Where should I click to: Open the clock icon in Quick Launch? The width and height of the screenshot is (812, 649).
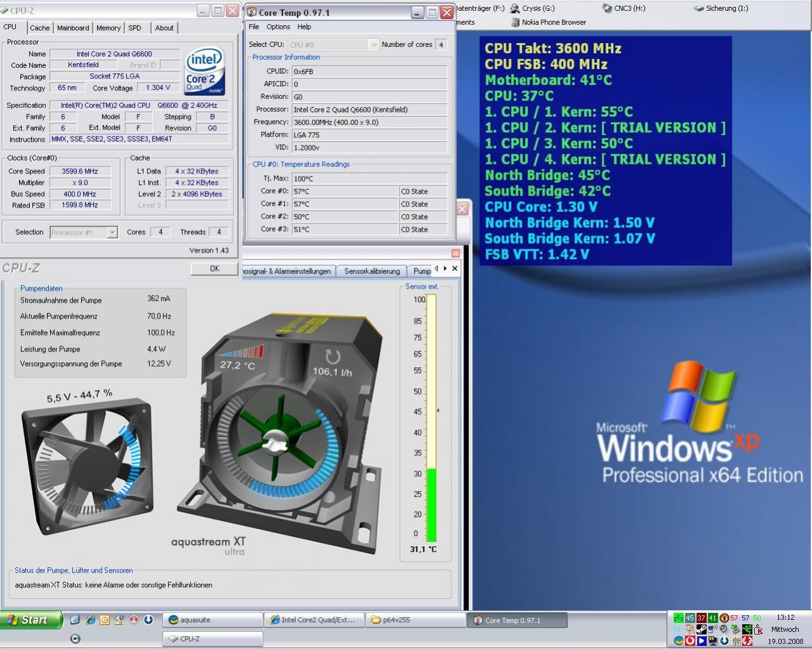[x=105, y=620]
